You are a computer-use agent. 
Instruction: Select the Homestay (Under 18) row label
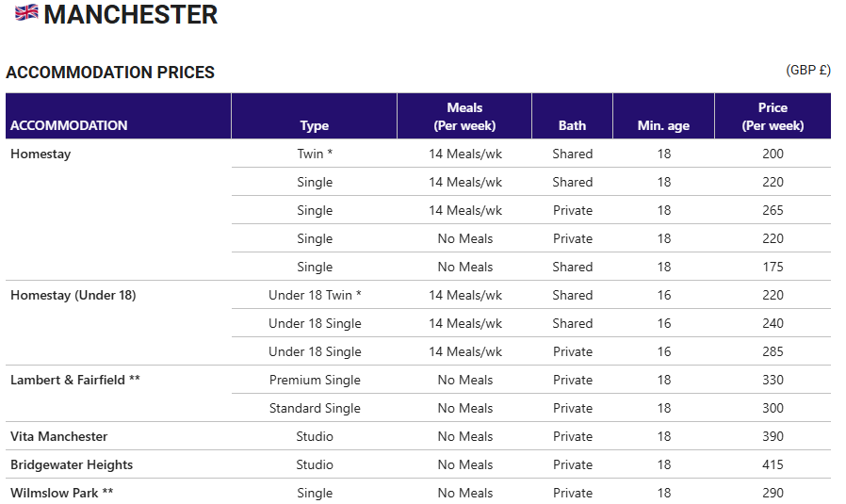click(x=73, y=295)
